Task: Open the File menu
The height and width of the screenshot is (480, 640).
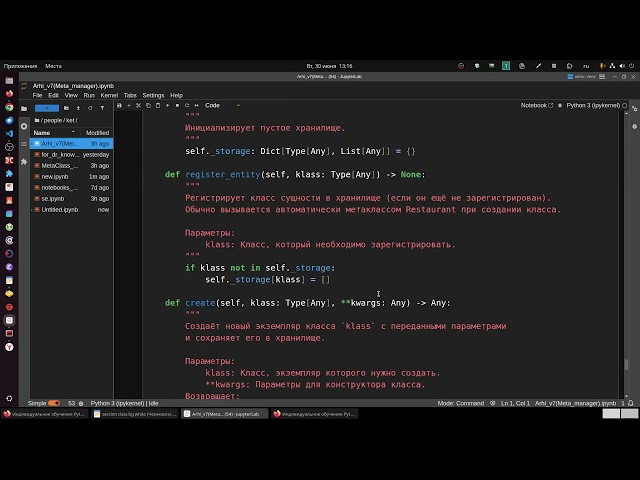Action: coord(37,95)
